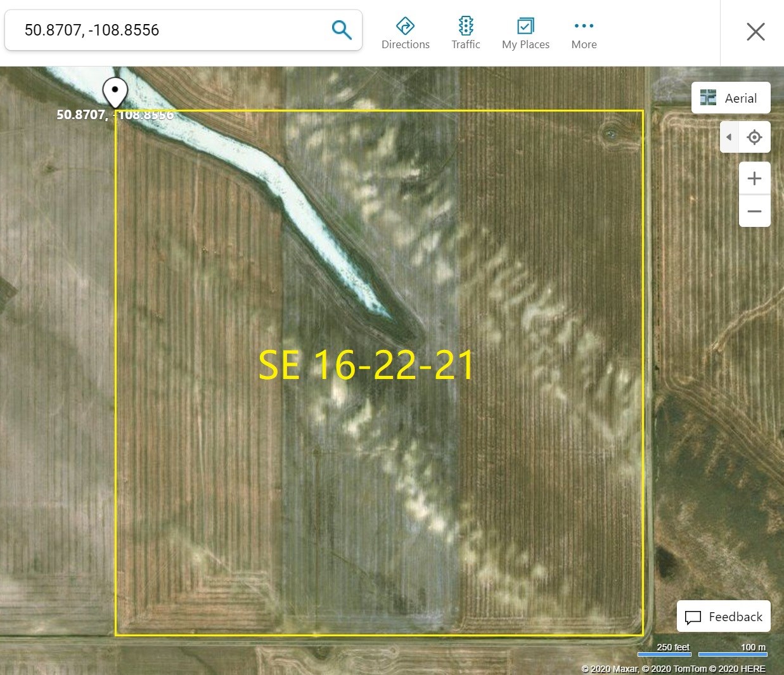This screenshot has width=784, height=675.
Task: Expand the More options menu
Action: 584,33
